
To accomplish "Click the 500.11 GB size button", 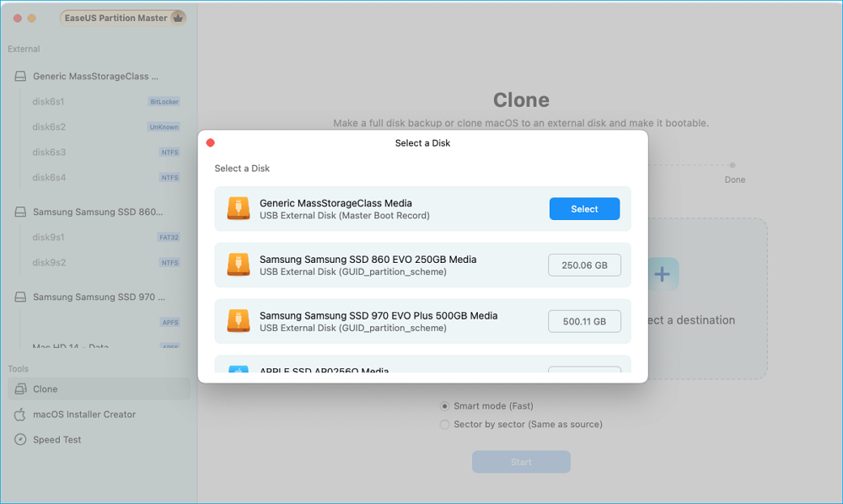I will [x=584, y=321].
